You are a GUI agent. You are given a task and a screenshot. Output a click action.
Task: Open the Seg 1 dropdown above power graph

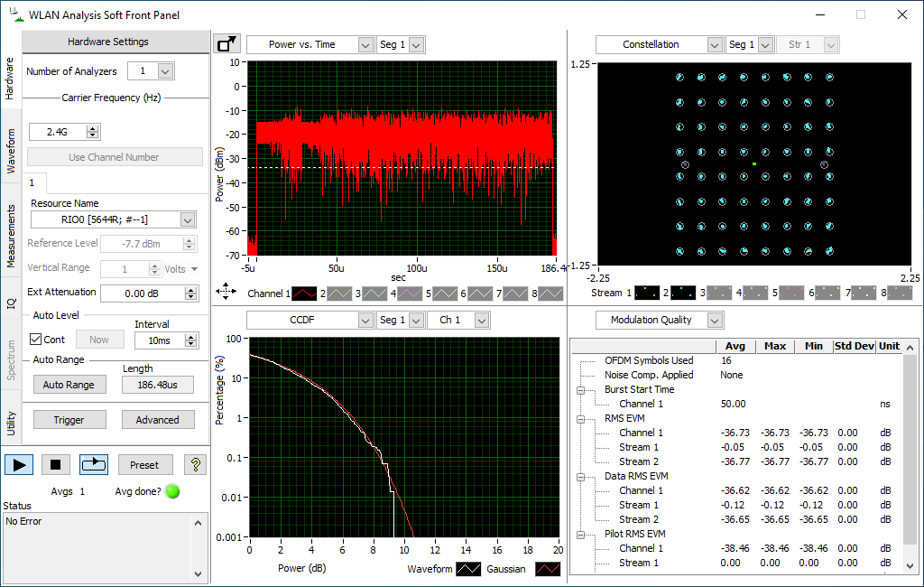pyautogui.click(x=416, y=45)
